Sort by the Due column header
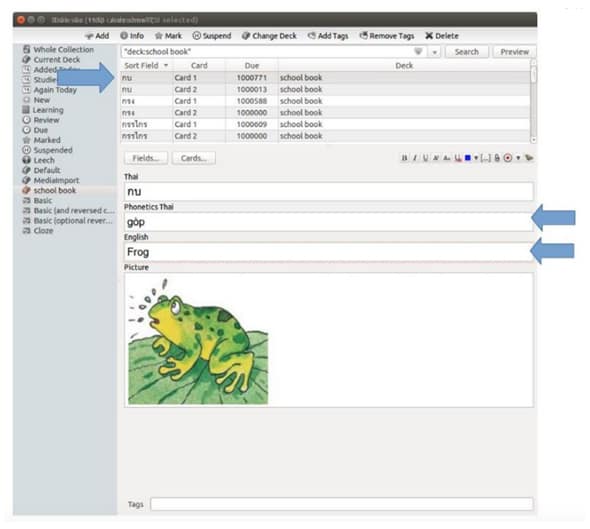The image size is (590, 529). [252, 65]
